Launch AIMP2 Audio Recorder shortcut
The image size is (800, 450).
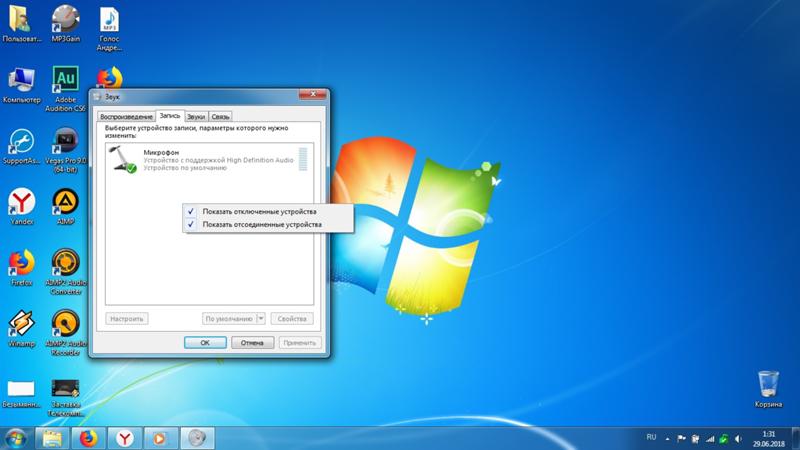(x=65, y=333)
